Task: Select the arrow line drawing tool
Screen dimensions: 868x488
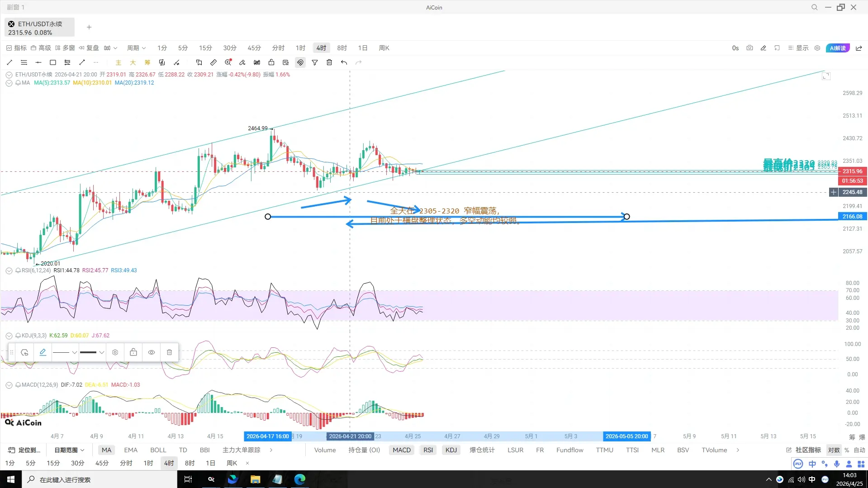Action: (82, 62)
